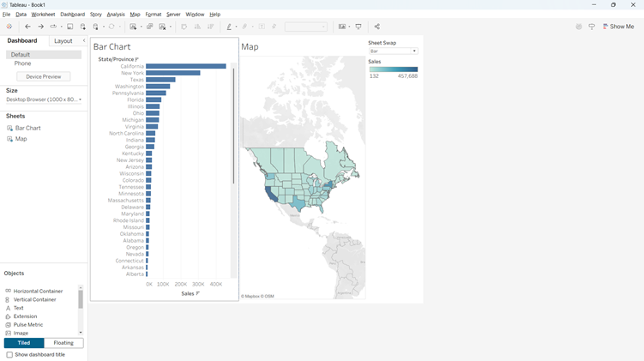Switch to the Layout tab
The image size is (644, 361).
tap(63, 41)
